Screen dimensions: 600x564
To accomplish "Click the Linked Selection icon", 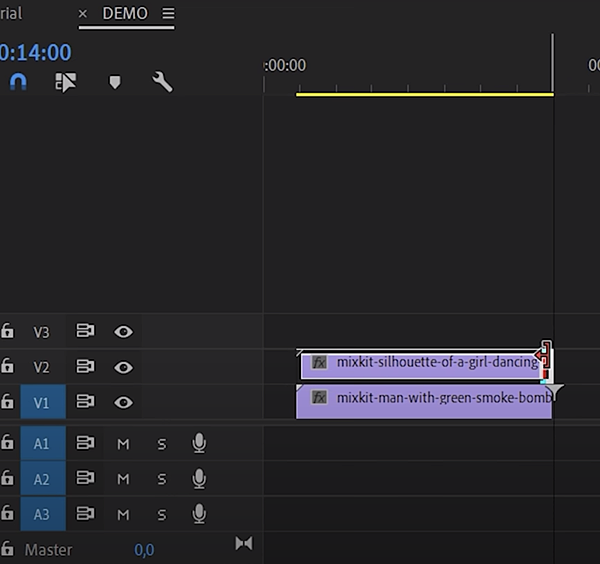I will click(66, 82).
